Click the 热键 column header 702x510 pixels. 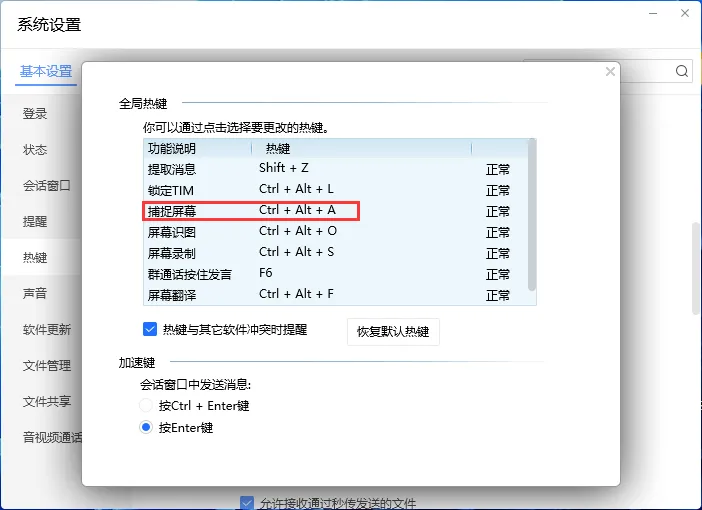362,148
